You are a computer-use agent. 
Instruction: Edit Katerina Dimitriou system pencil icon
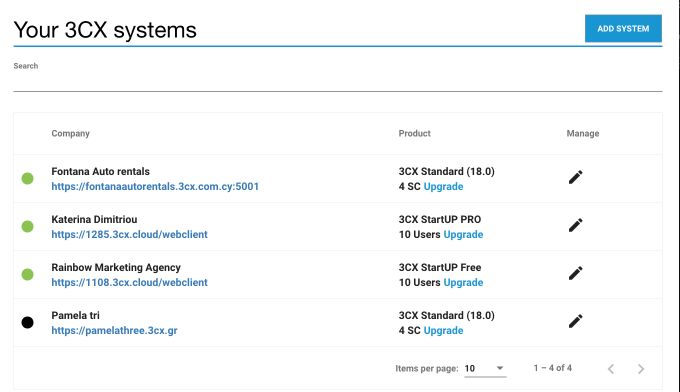(575, 225)
